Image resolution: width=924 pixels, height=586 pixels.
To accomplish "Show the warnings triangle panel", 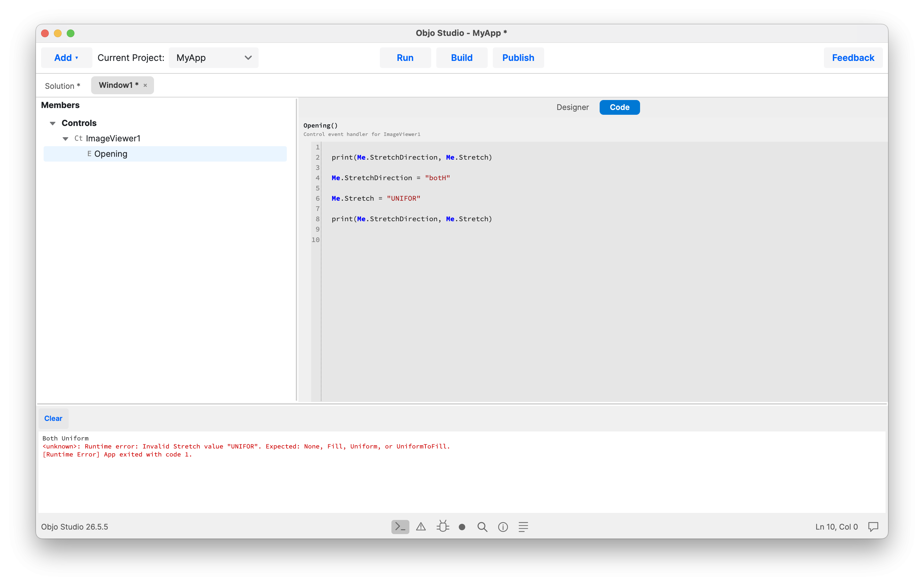I will point(421,527).
